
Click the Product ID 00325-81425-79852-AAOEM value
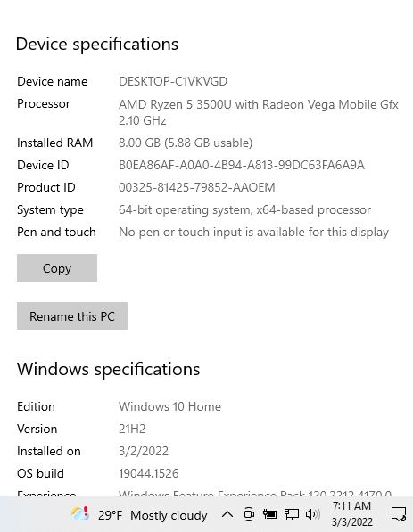click(196, 187)
